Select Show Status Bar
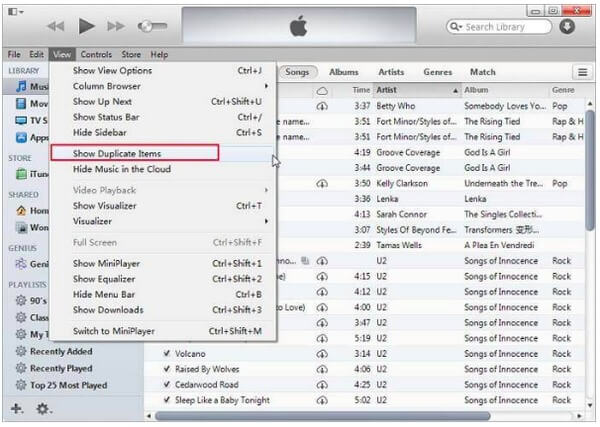This screenshot has width=600, height=427. tap(163, 117)
